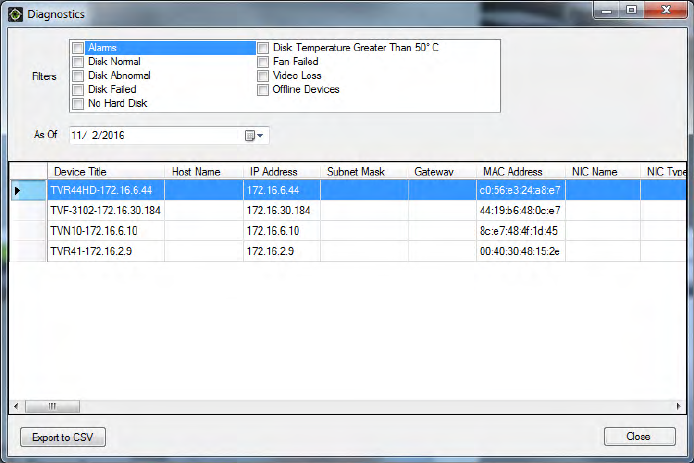Click IP address cell 172.16.30.184

click(281, 210)
